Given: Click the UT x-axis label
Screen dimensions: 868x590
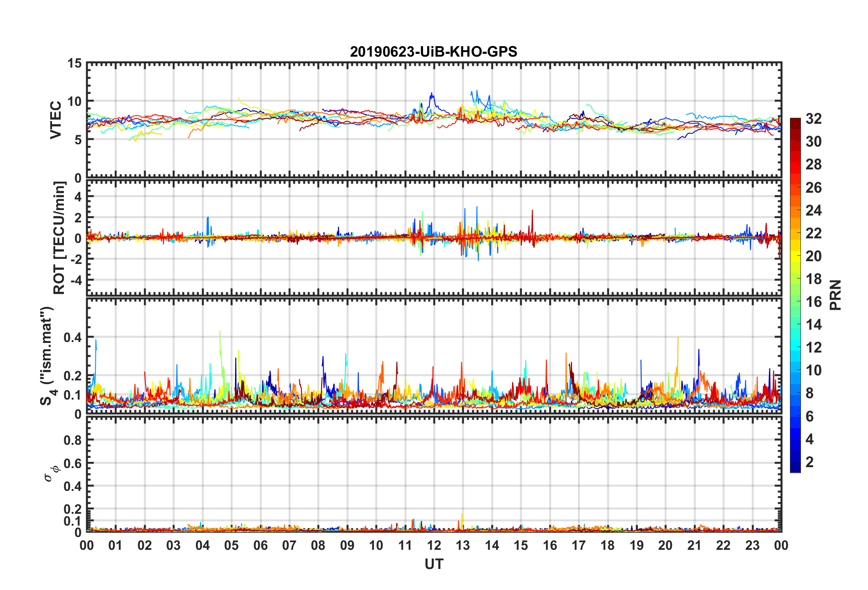Looking at the screenshot, I should coord(434,564).
